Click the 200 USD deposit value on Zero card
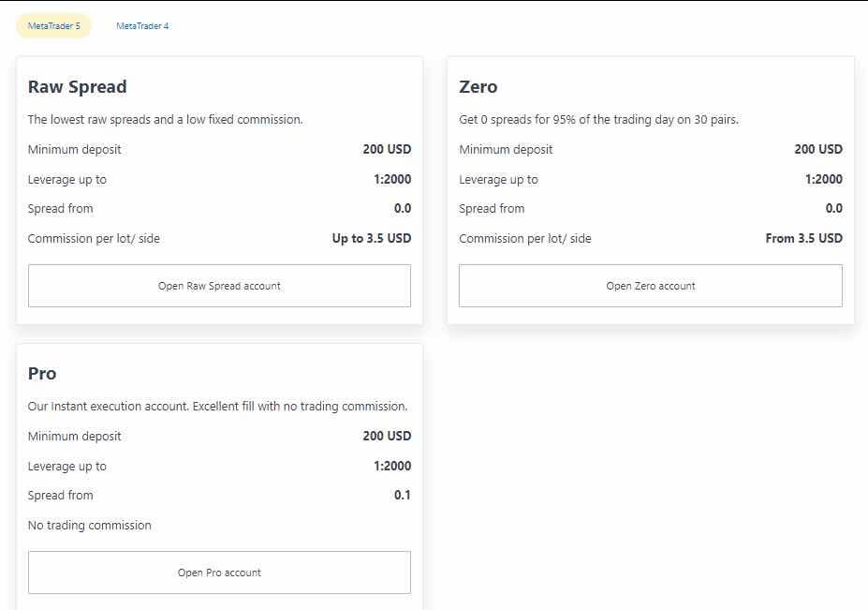Viewport: 868px width, 610px height. click(x=817, y=149)
